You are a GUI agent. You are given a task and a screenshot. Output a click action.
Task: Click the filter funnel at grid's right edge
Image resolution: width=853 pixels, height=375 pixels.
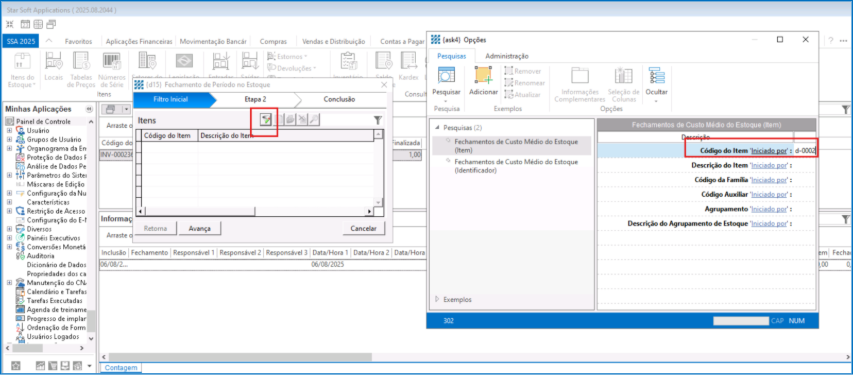845,110
